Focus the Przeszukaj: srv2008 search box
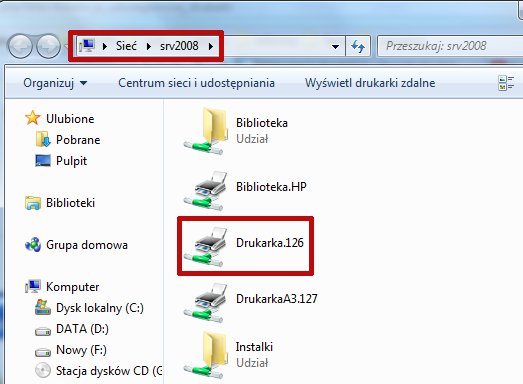The width and height of the screenshot is (523, 384). click(450, 46)
